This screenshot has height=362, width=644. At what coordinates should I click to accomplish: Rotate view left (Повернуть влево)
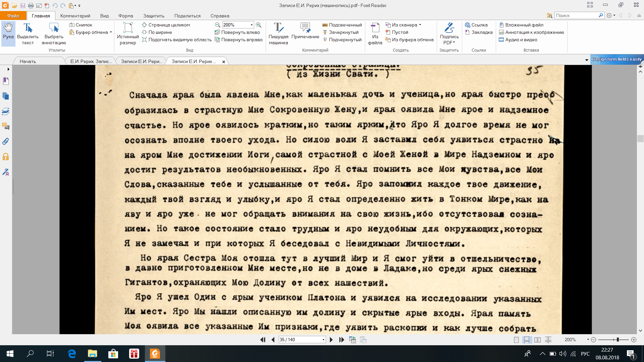(x=237, y=32)
